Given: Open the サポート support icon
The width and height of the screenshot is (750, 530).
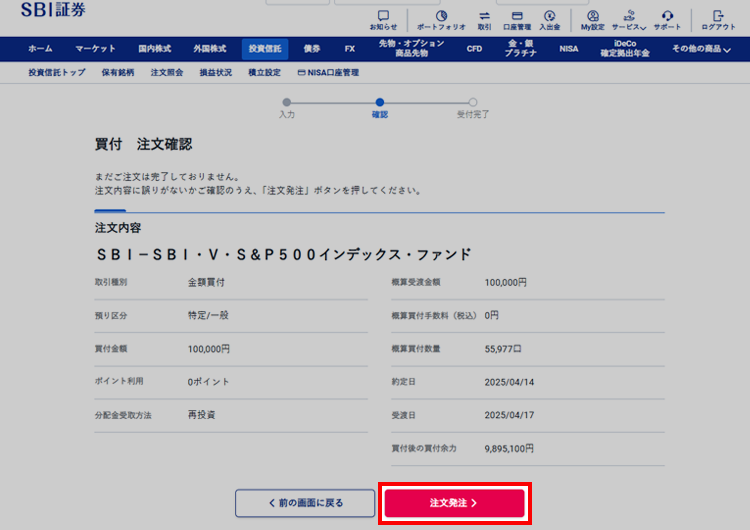Looking at the screenshot, I should tap(667, 21).
